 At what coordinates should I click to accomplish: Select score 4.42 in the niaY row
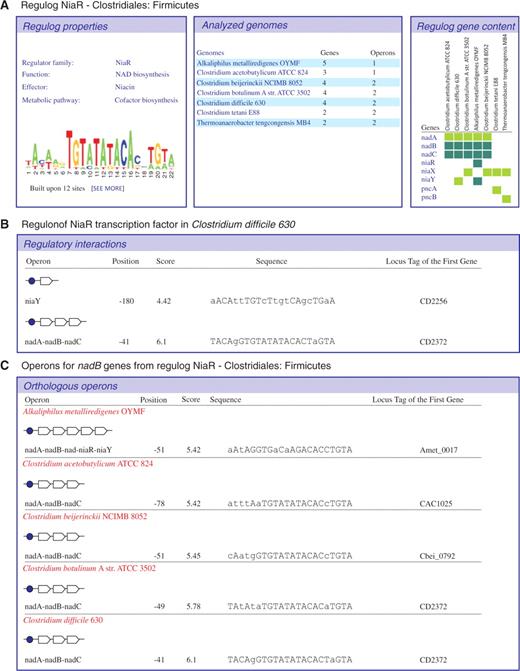(x=163, y=301)
